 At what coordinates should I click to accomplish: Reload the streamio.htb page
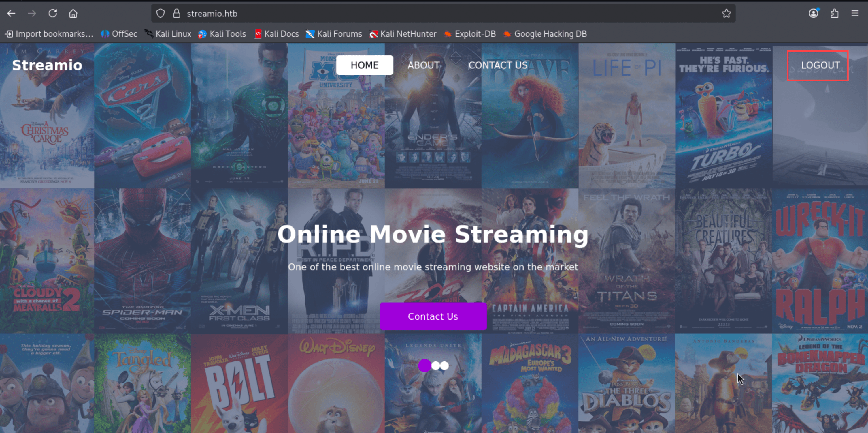coord(52,14)
